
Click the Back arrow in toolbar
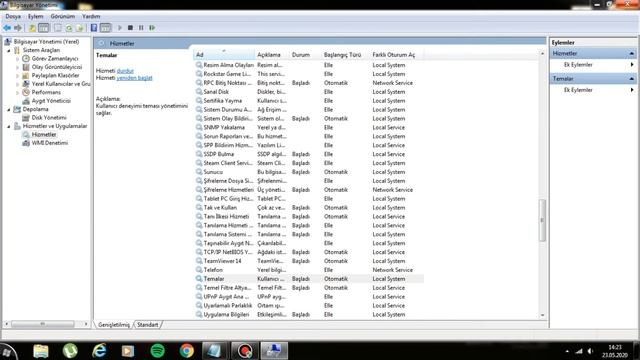click(7, 28)
